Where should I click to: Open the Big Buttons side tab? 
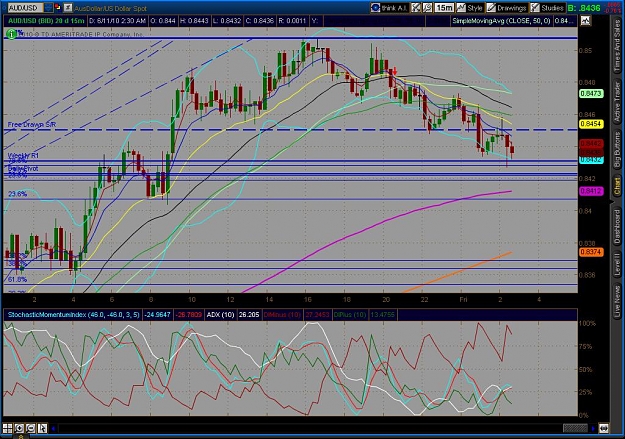pyautogui.click(x=617, y=149)
